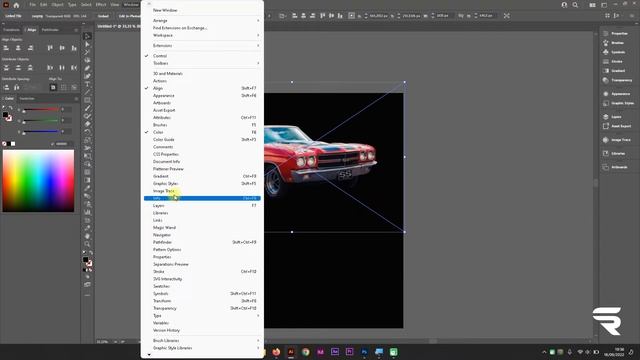Open Firefox from the taskbar
The height and width of the screenshot is (360, 640).
pos(276,352)
